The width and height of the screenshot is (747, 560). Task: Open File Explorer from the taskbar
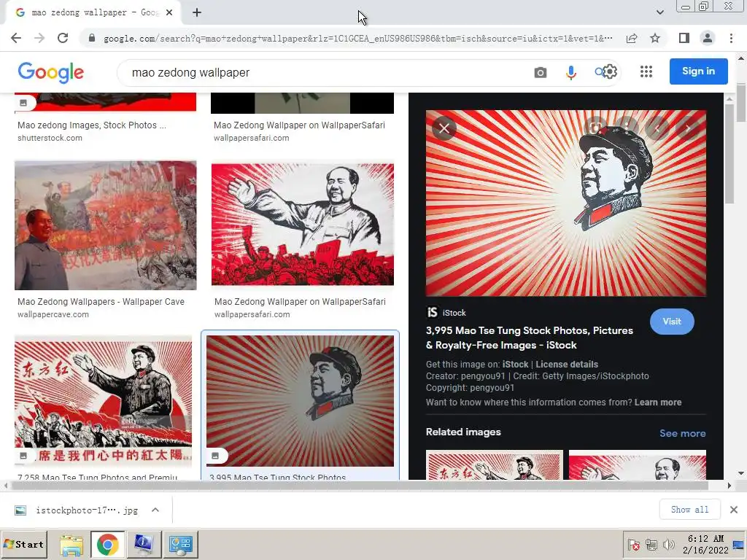(71, 544)
